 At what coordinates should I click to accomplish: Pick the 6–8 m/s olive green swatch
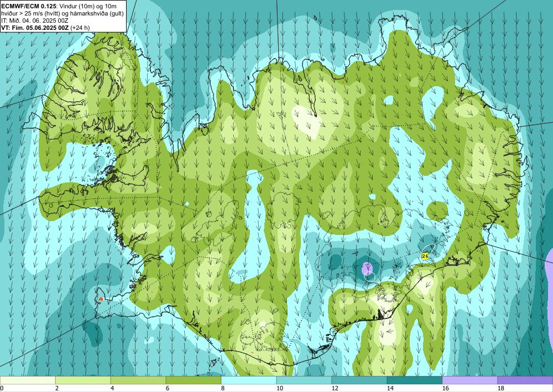pyautogui.click(x=194, y=380)
